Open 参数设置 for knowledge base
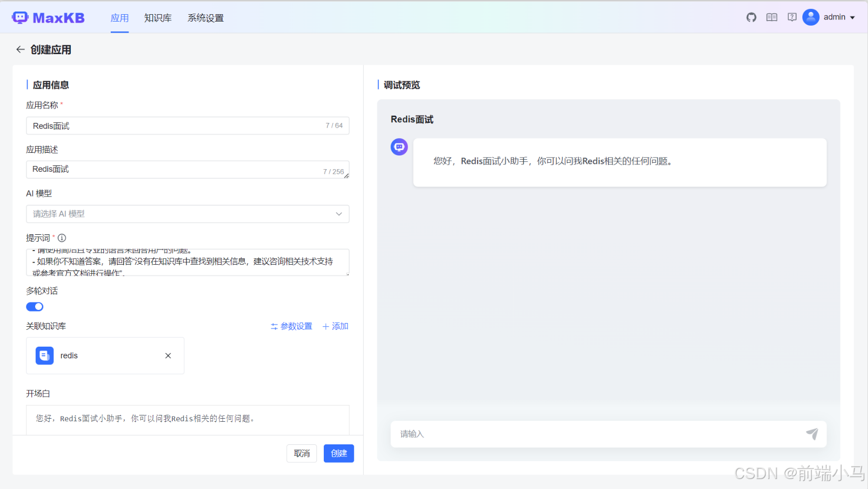 click(291, 326)
